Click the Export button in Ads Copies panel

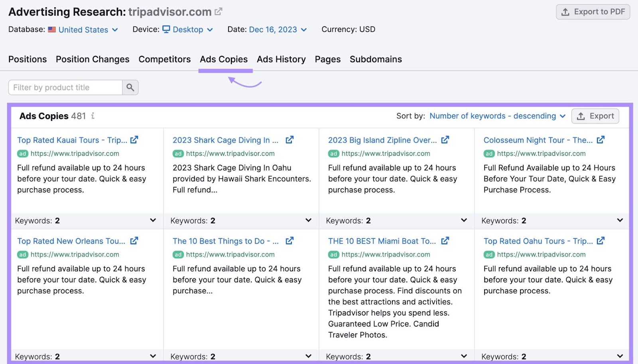coord(595,116)
